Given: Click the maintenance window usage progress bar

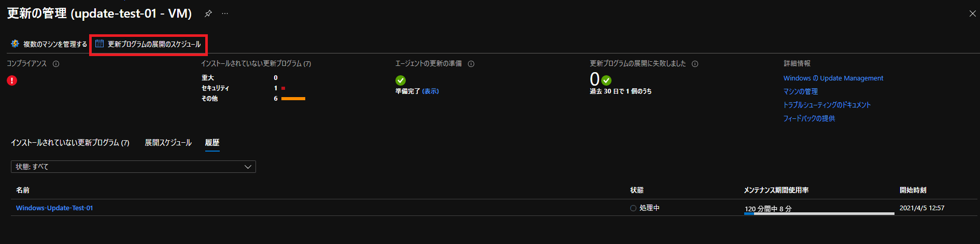Looking at the screenshot, I should click(819, 213).
